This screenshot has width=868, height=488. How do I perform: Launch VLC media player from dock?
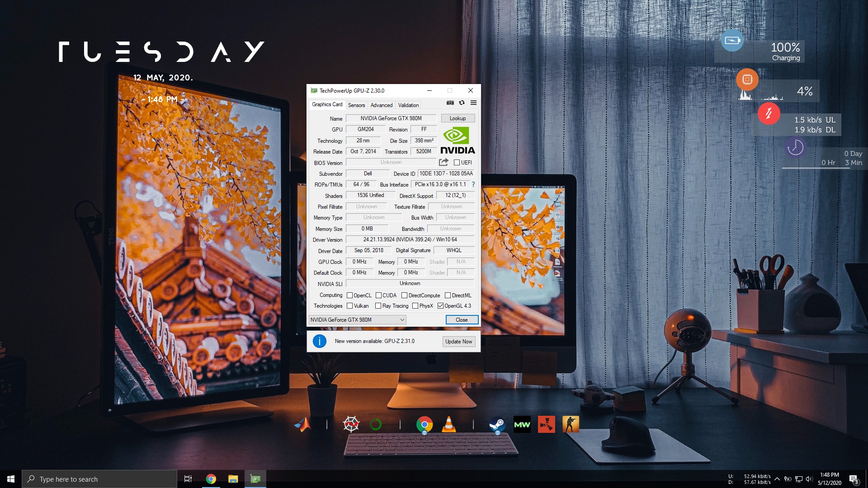(x=449, y=424)
